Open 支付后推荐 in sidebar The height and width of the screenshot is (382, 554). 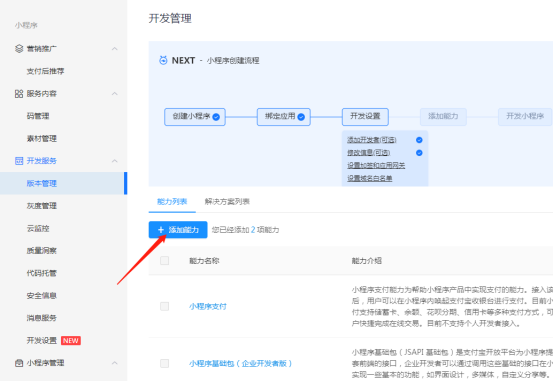pyautogui.click(x=46, y=71)
